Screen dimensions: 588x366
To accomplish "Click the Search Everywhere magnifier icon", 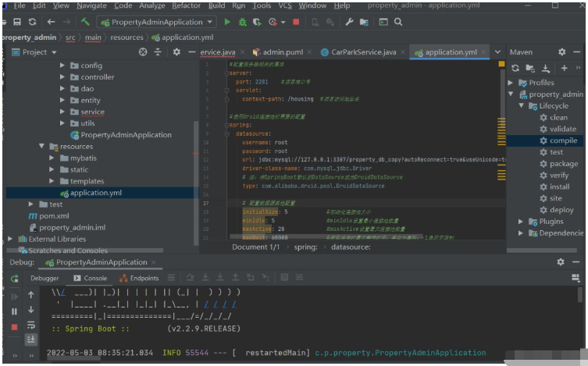I will coord(398,22).
